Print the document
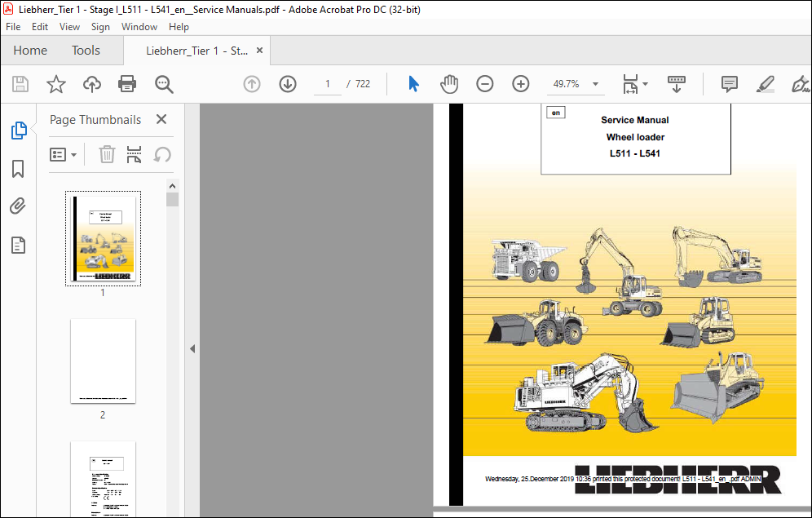The width and height of the screenshot is (812, 518). pos(127,84)
